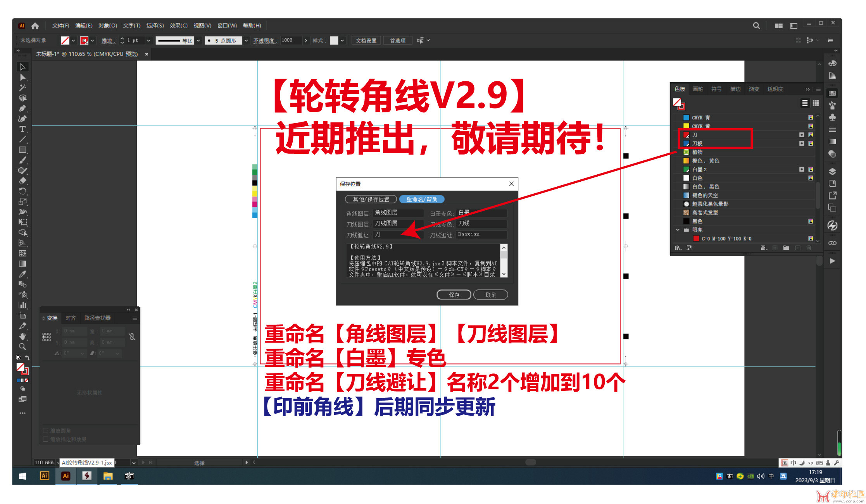Screen dimensions: 866x504
Task: Select the Pen tool
Action: coord(22,108)
